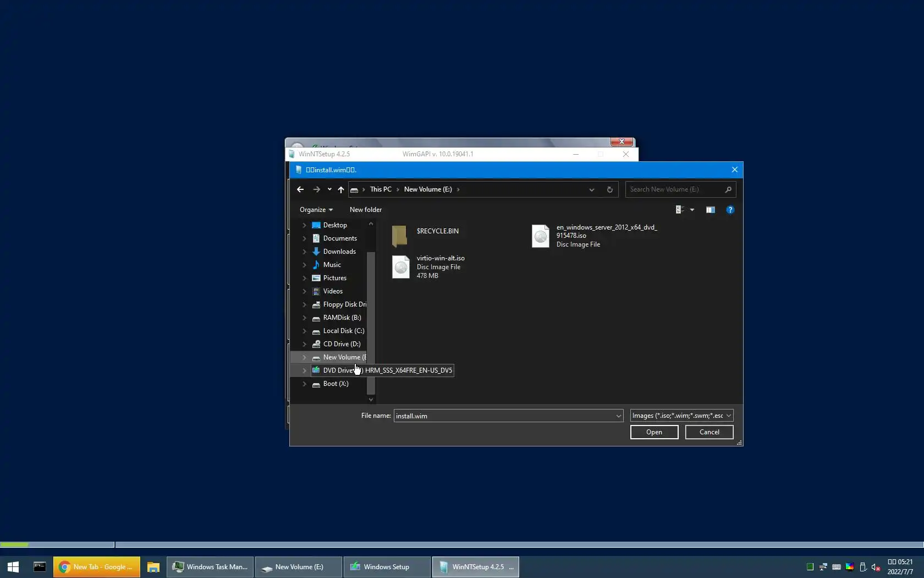This screenshot has height=578, width=924.
Task: Open the recent locations dropdown arrow
Action: (x=329, y=189)
